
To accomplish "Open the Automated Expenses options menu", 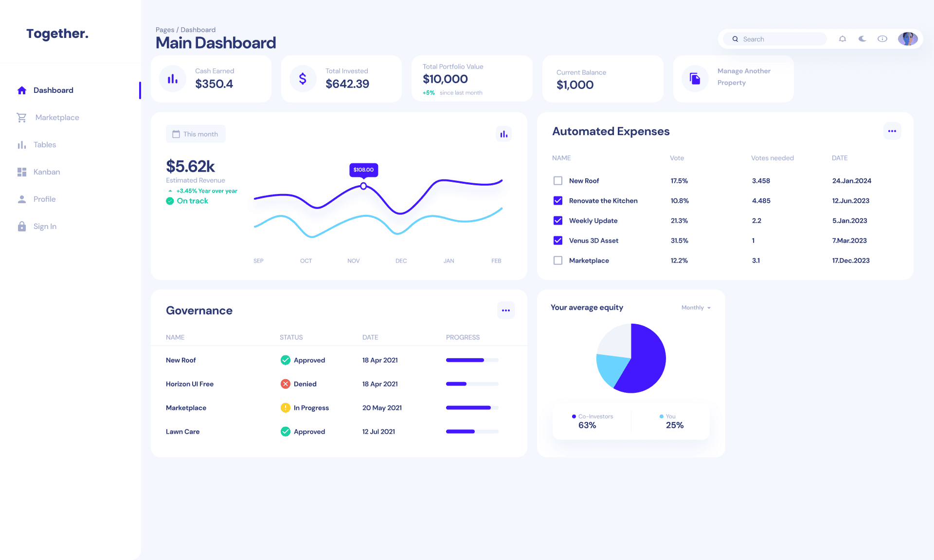I will click(x=892, y=131).
